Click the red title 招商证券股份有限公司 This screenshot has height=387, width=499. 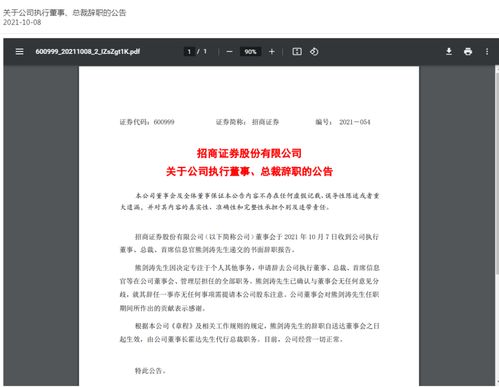[x=249, y=153]
